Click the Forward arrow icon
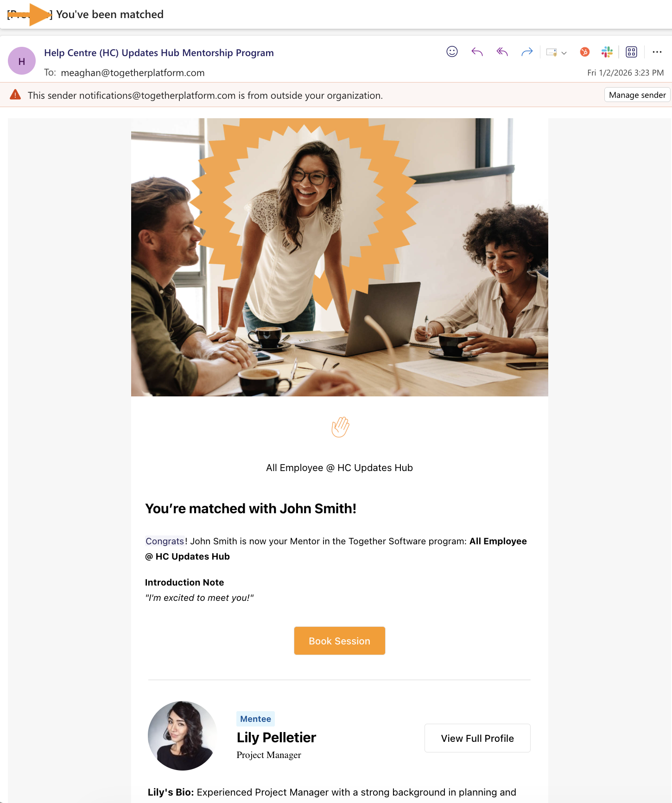This screenshot has width=672, height=803. 527,52
